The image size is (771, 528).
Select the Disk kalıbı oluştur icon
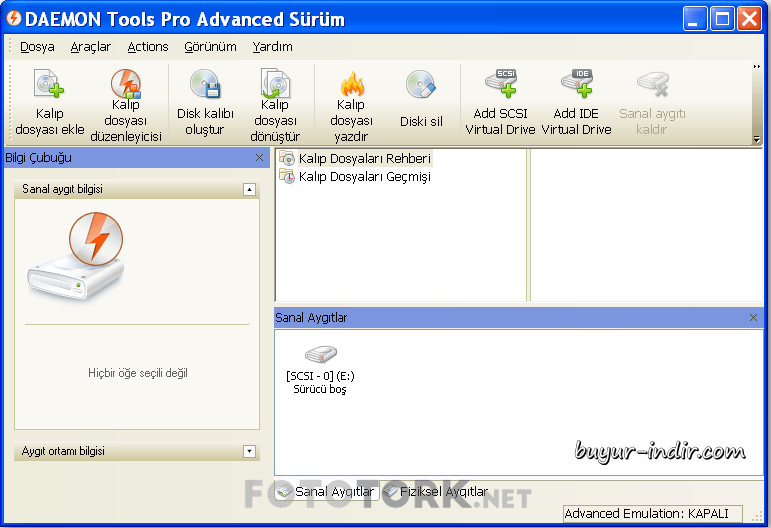[205, 83]
